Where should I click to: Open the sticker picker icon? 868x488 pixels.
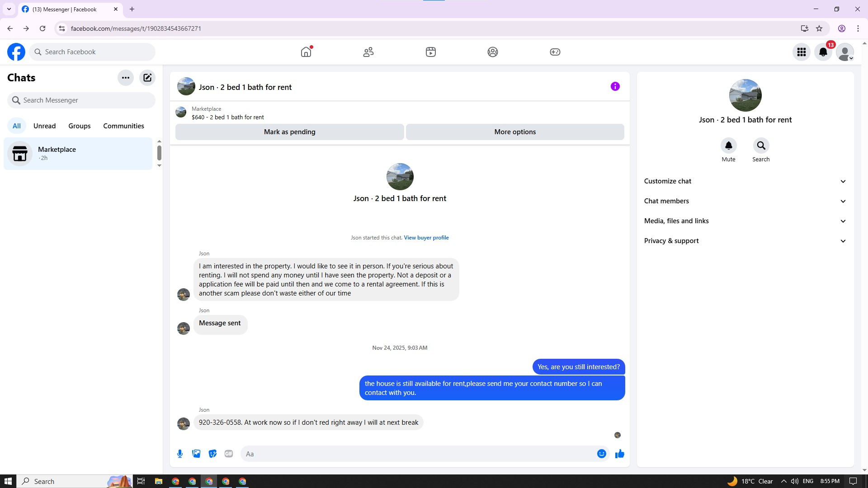pos(212,454)
